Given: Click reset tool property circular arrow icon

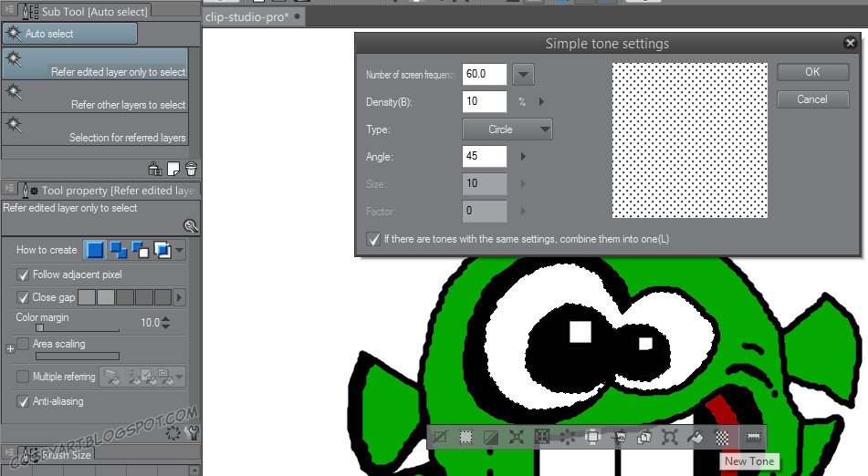Looking at the screenshot, I should pyautogui.click(x=173, y=433).
